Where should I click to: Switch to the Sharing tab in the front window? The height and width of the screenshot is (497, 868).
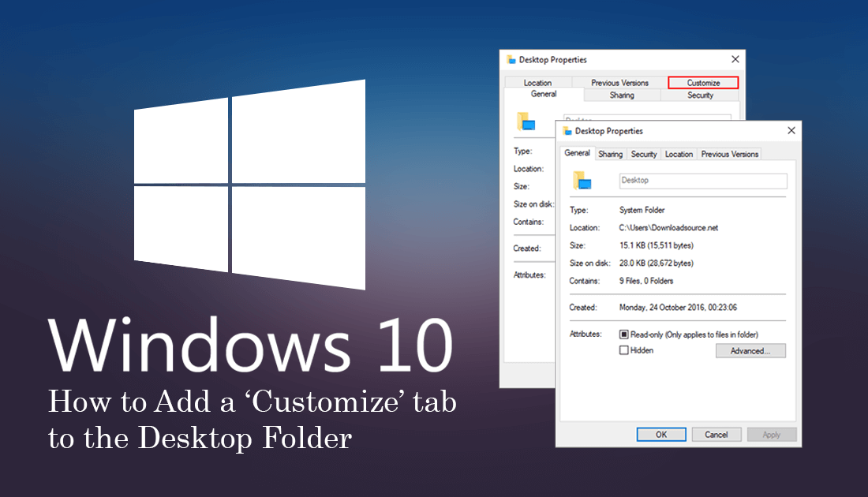tap(610, 155)
